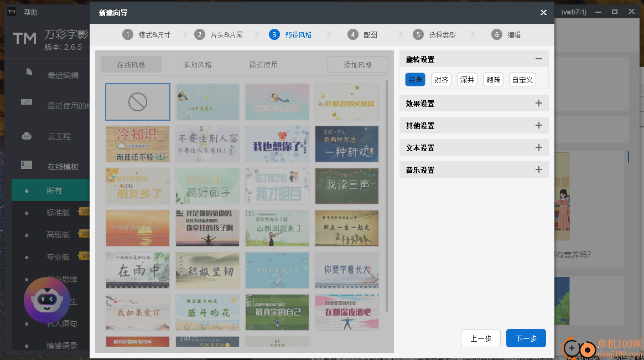The image size is (644, 360).
Task: Pick the 最真实的自己 style thumbnail
Action: tap(277, 312)
